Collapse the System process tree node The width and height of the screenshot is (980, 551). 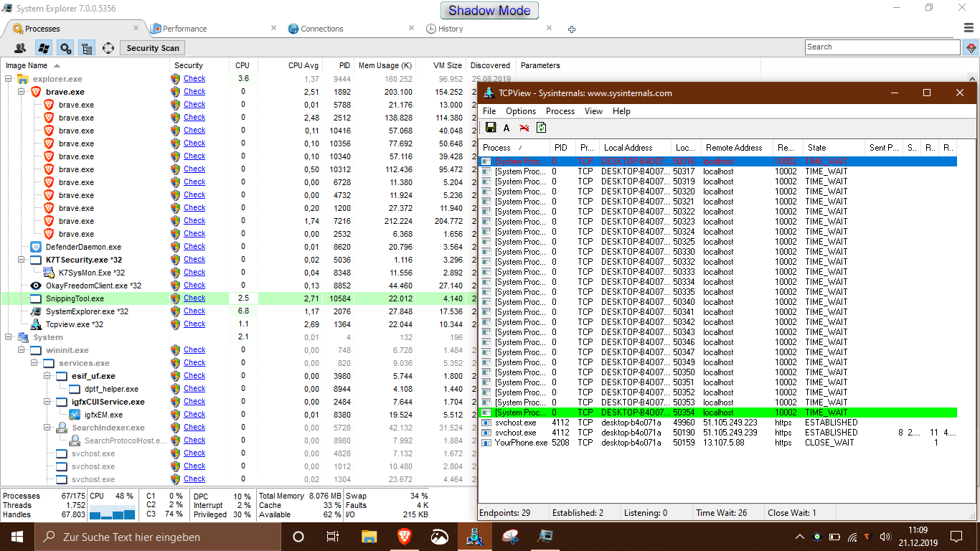click(x=9, y=337)
